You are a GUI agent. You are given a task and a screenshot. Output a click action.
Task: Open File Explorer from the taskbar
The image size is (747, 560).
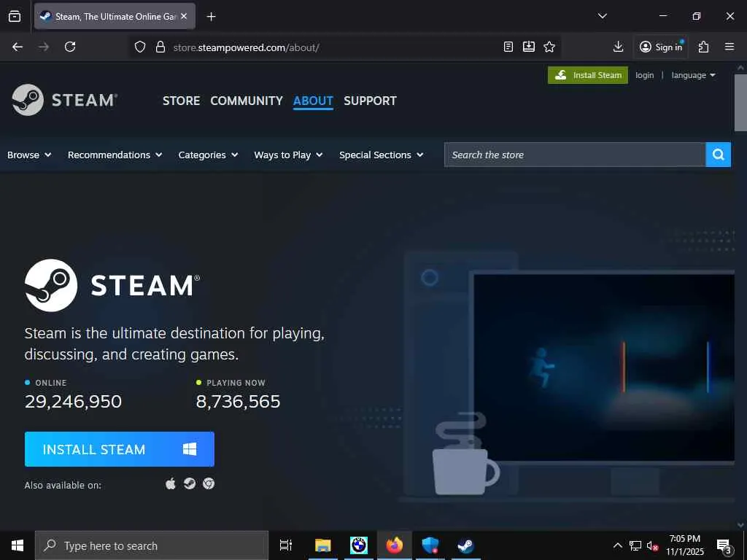point(323,545)
